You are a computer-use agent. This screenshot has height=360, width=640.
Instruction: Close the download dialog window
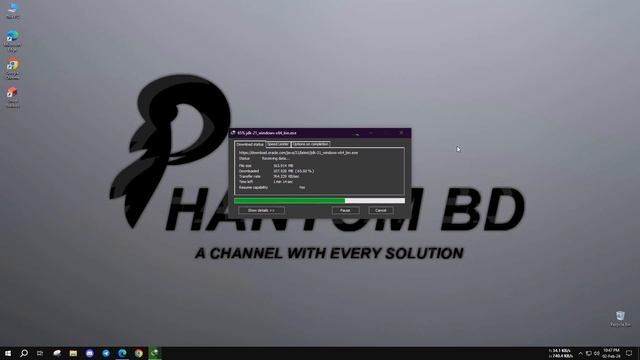click(x=401, y=133)
